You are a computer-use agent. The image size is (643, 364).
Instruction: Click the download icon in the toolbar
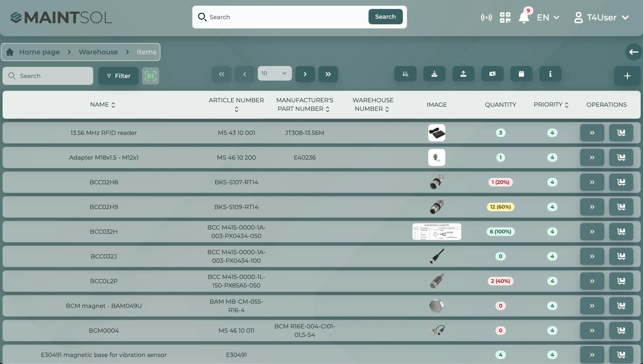tap(434, 74)
